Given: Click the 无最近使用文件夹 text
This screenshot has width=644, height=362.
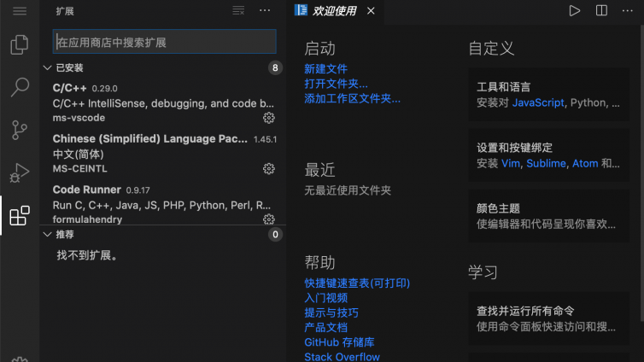Looking at the screenshot, I should [x=348, y=190].
